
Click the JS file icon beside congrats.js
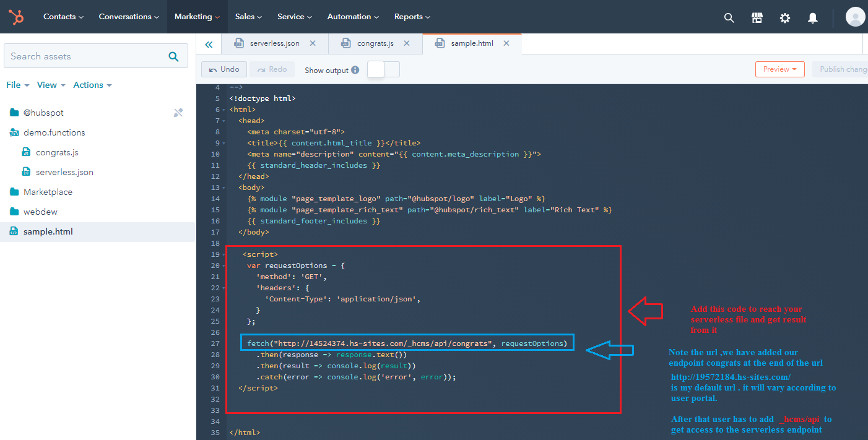point(25,152)
